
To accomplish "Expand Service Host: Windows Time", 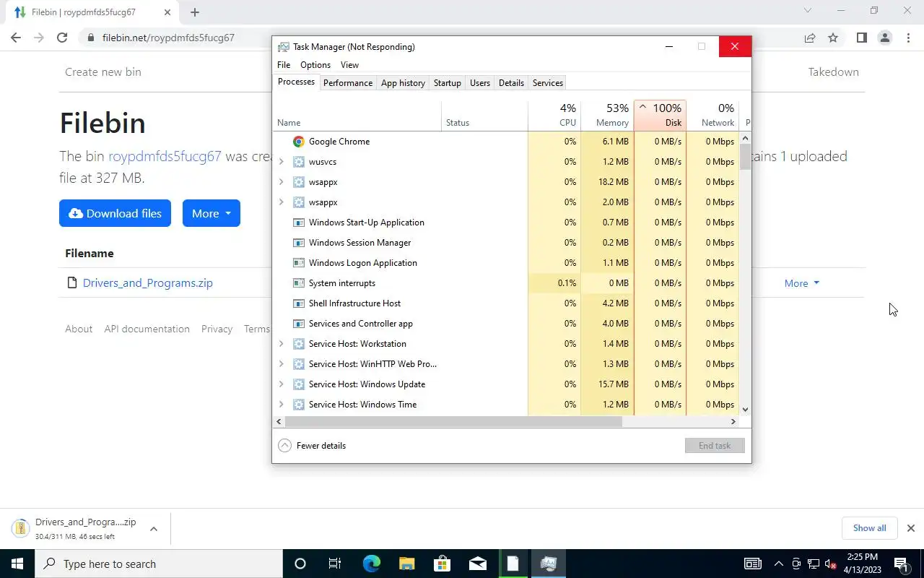I will 282,405.
